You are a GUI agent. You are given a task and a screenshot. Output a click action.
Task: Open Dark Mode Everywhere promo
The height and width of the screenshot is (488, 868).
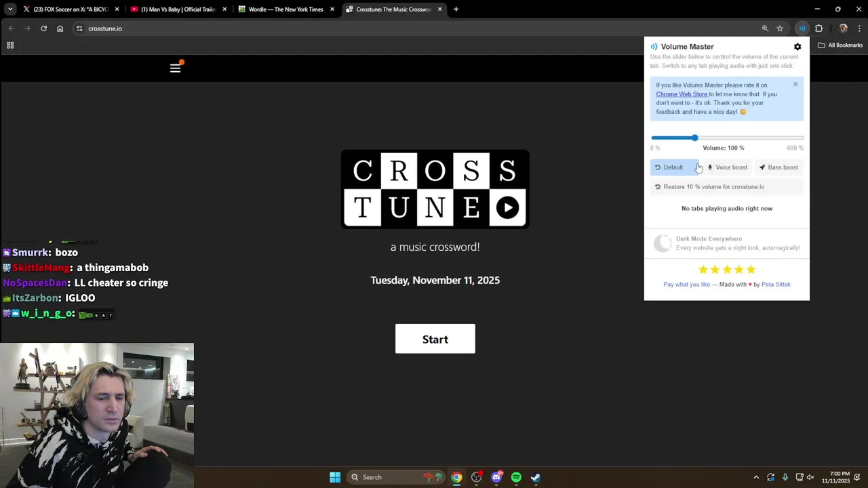click(727, 243)
